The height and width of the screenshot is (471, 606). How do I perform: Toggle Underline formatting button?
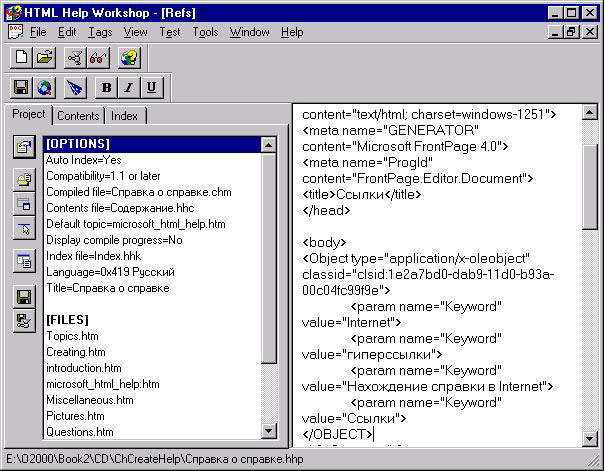pos(152,87)
